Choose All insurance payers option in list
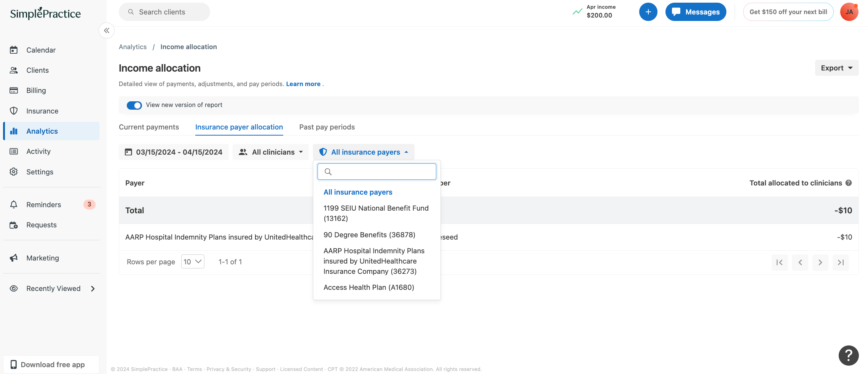868x374 pixels. (358, 192)
